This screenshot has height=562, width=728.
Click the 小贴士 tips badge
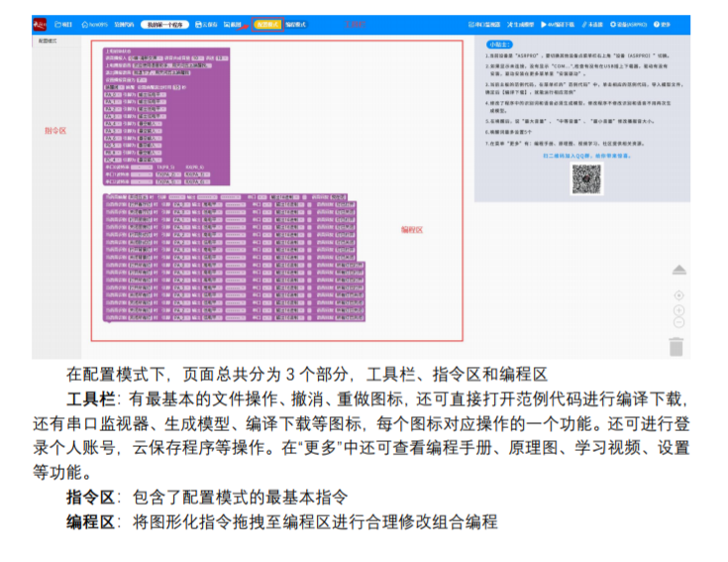click(499, 45)
